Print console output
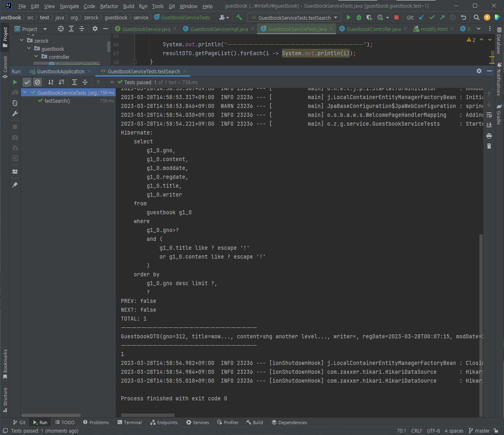 (x=489, y=136)
